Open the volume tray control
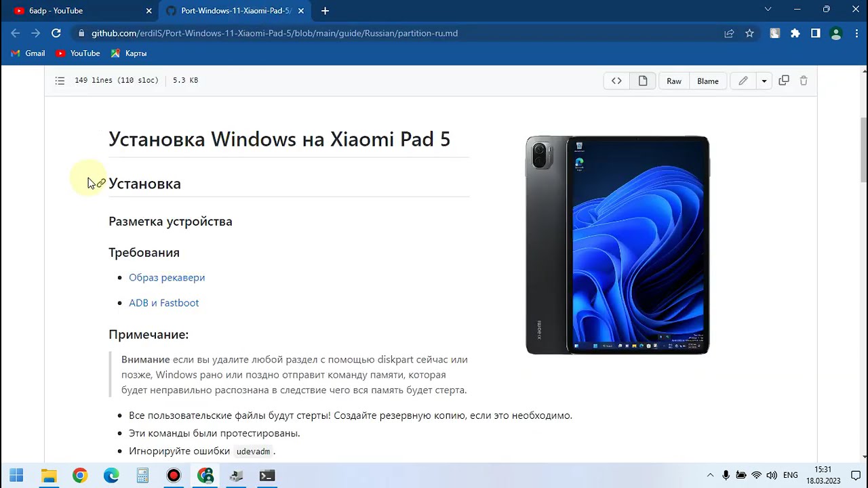 coord(772,476)
